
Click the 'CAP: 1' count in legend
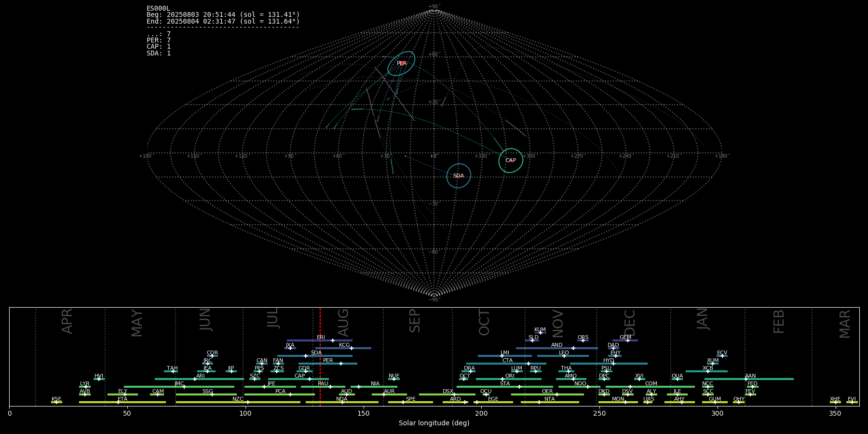coord(159,47)
